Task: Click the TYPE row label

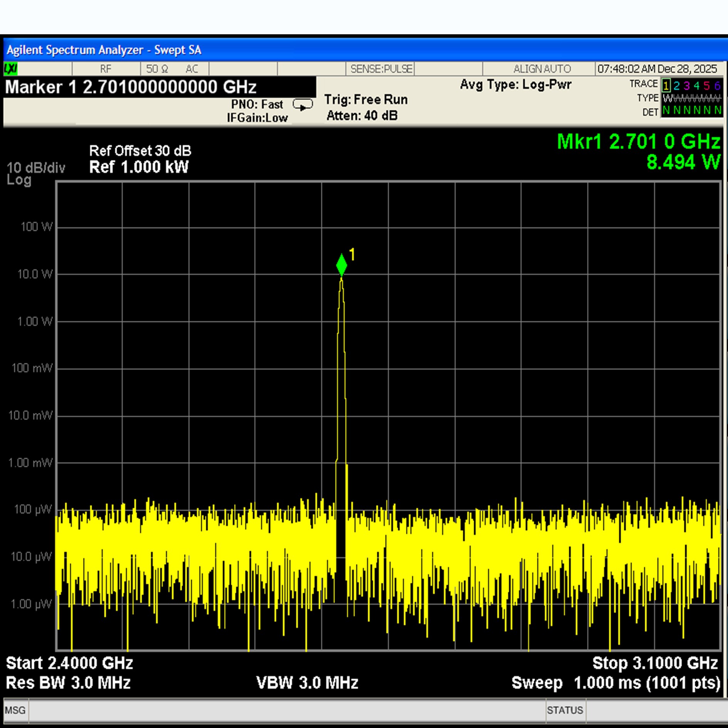Action: click(x=647, y=98)
